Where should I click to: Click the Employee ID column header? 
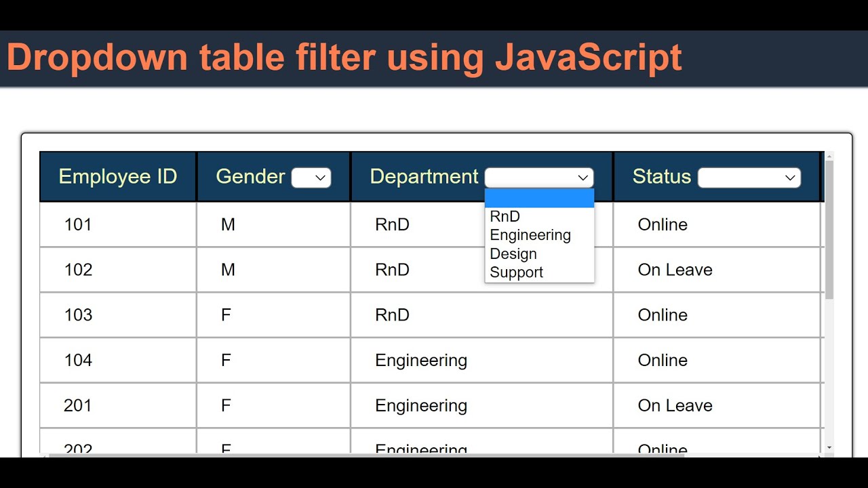[118, 177]
